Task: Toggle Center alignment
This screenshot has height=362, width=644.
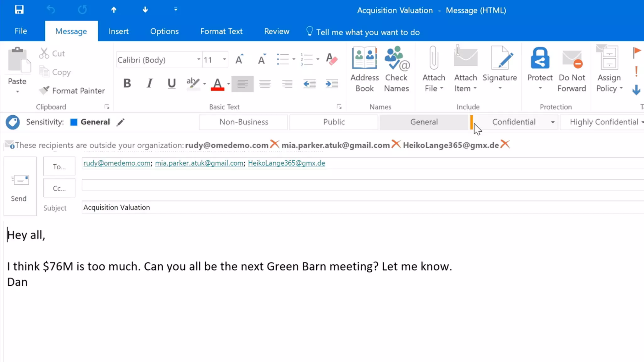Action: tap(265, 84)
